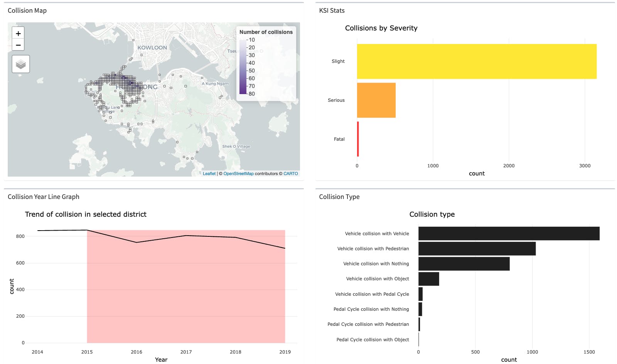Screen dimensions: 617x364
Task: Click the purple collision count legend gradient
Action: 243,67
